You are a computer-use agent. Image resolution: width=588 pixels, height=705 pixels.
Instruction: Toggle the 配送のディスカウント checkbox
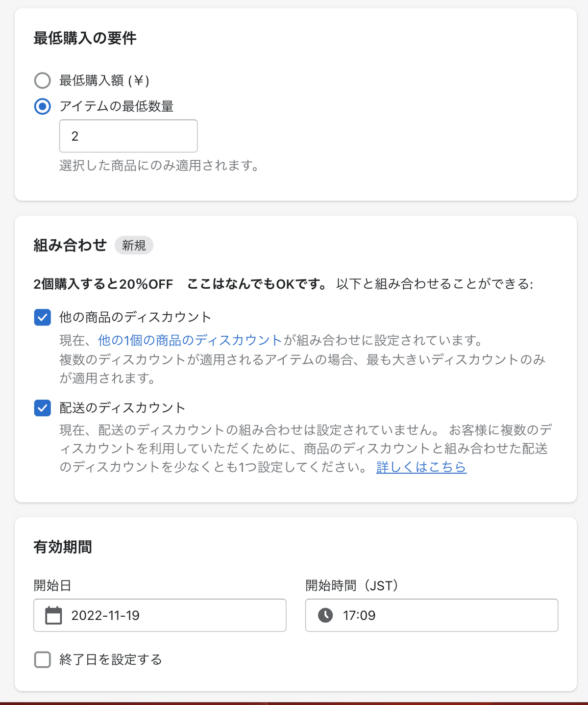(43, 408)
